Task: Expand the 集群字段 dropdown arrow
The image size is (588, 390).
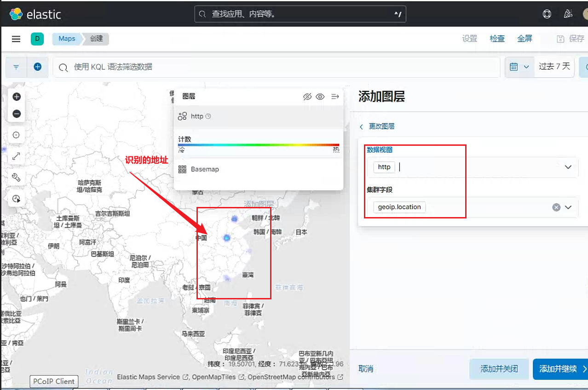Action: click(x=568, y=207)
